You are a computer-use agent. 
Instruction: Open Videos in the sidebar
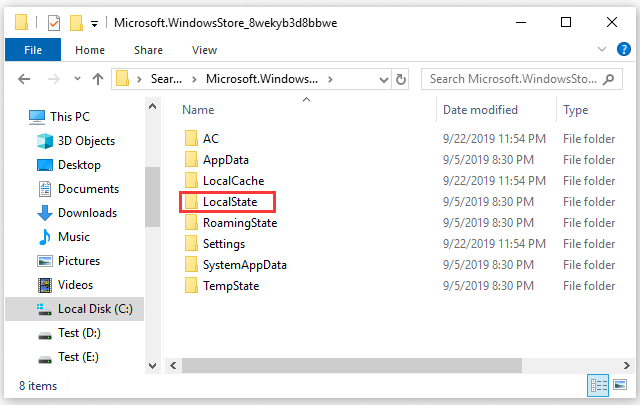coord(76,285)
